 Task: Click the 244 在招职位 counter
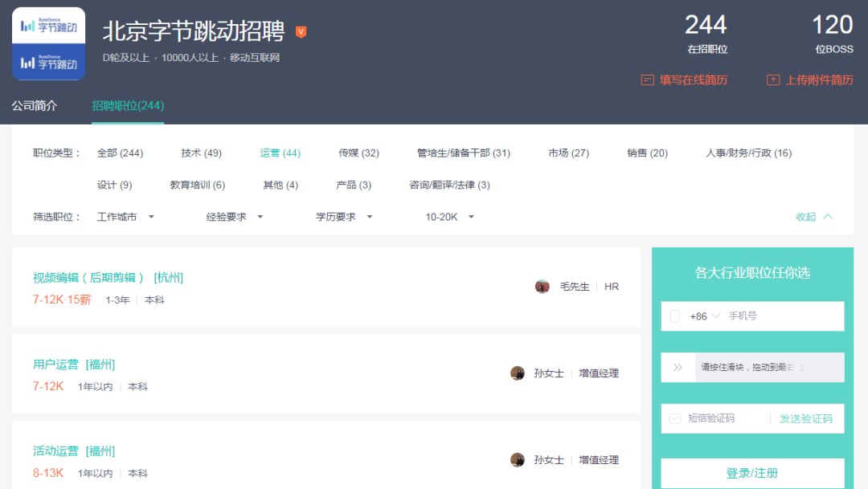707,34
